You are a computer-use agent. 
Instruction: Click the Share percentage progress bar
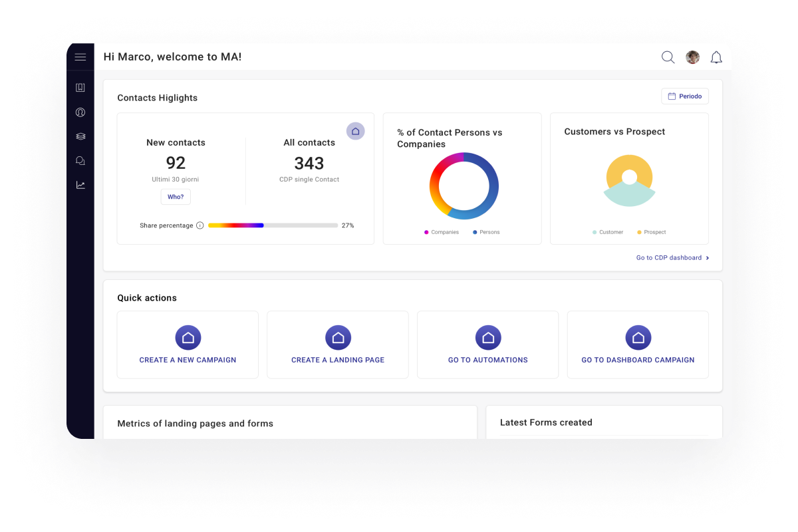pyautogui.click(x=273, y=225)
